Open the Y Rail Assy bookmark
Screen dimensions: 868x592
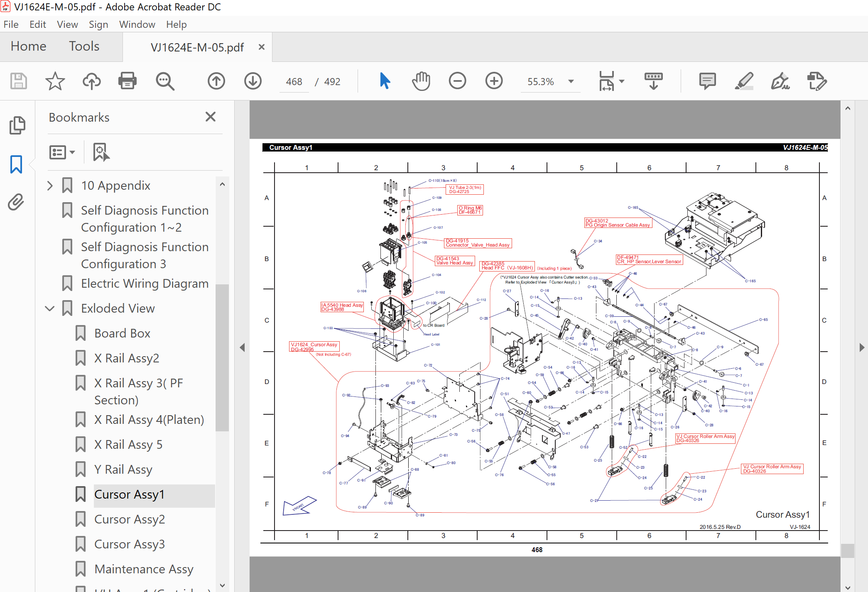tap(123, 470)
